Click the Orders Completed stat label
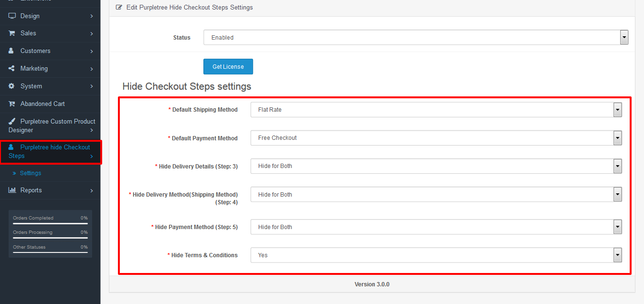Image resolution: width=644 pixels, height=304 pixels. coord(33,218)
